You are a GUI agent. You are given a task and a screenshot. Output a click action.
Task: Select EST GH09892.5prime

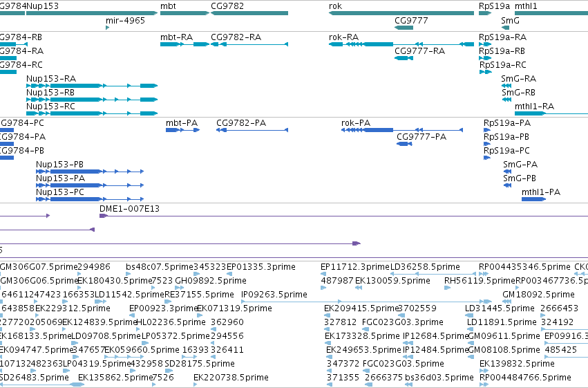211,281
